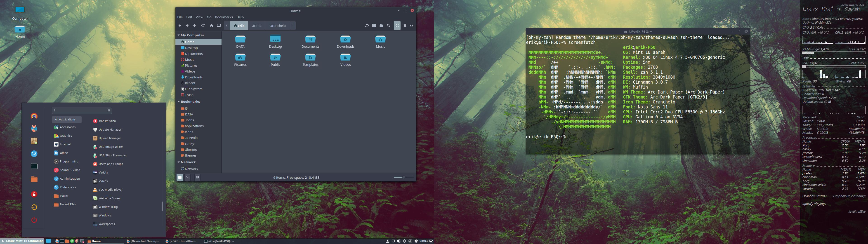
Task: Open Help menu
Action: pos(240,17)
